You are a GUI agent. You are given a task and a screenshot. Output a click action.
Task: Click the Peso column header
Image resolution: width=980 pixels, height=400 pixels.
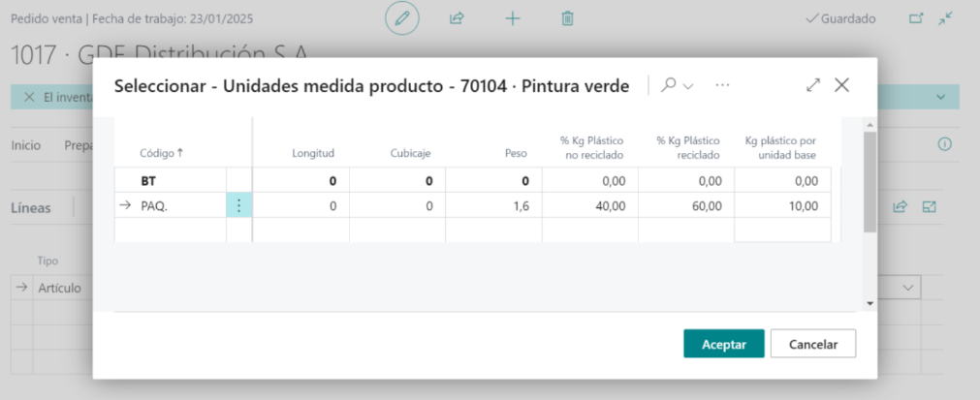click(517, 153)
